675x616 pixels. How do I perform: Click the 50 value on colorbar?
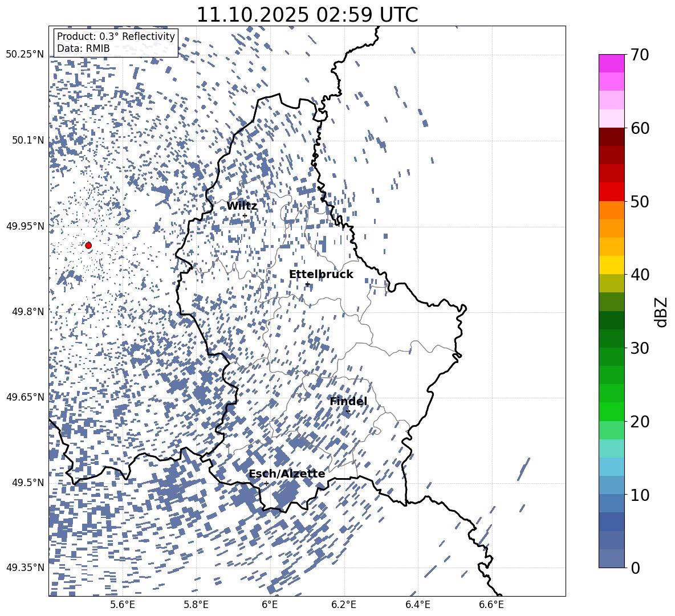(x=640, y=202)
